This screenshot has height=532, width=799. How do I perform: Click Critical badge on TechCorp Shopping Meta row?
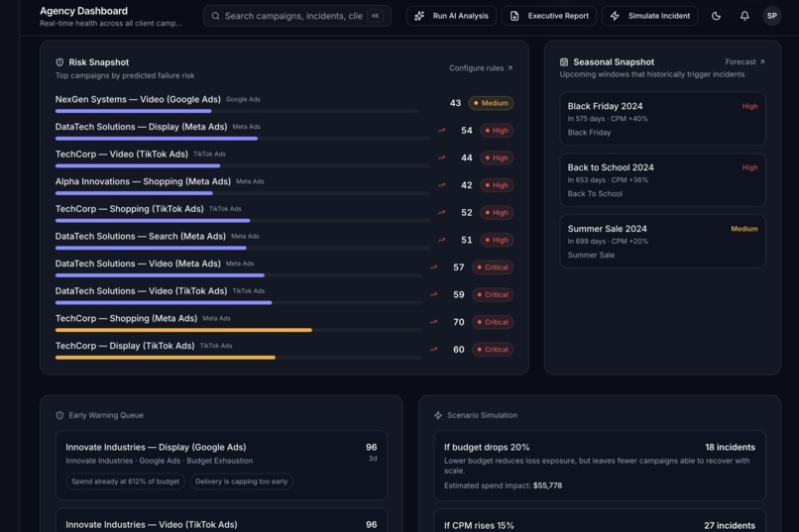pyautogui.click(x=493, y=322)
